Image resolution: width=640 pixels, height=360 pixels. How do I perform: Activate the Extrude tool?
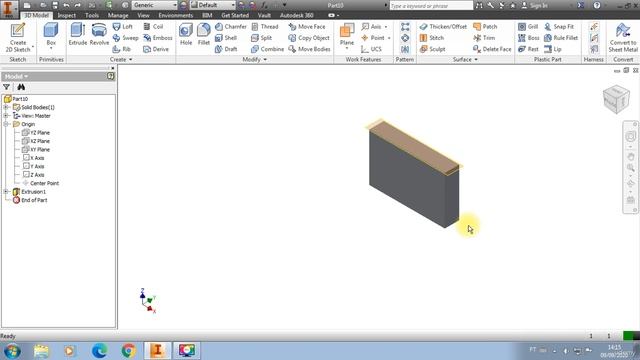pyautogui.click(x=78, y=34)
